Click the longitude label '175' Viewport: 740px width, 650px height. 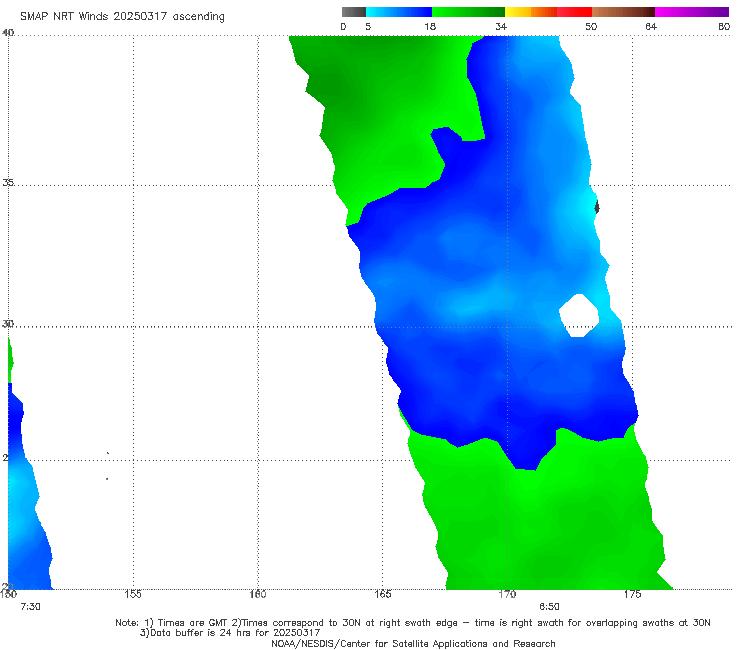tap(632, 594)
